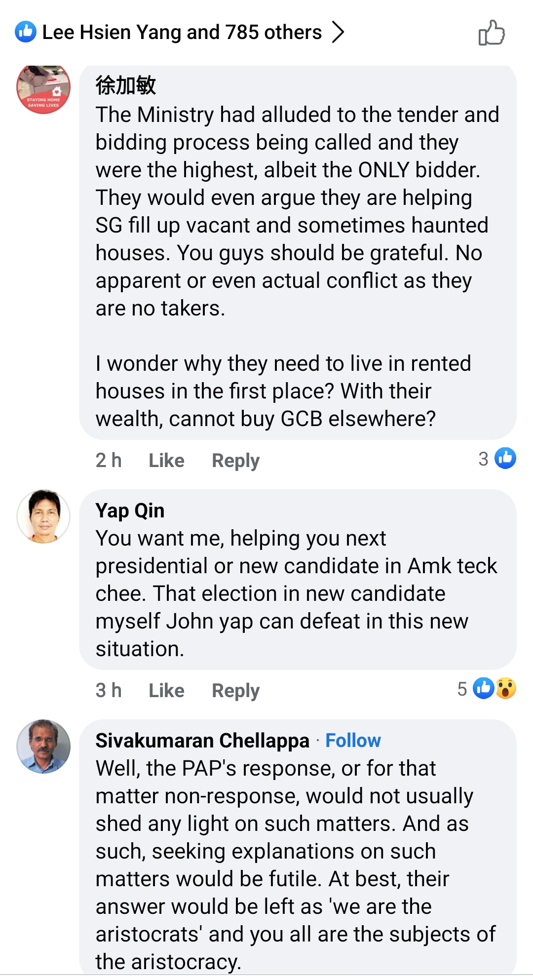Tap the wow emoji reaction on Yap Qin's comment
The width and height of the screenshot is (533, 980).
pyautogui.click(x=506, y=688)
